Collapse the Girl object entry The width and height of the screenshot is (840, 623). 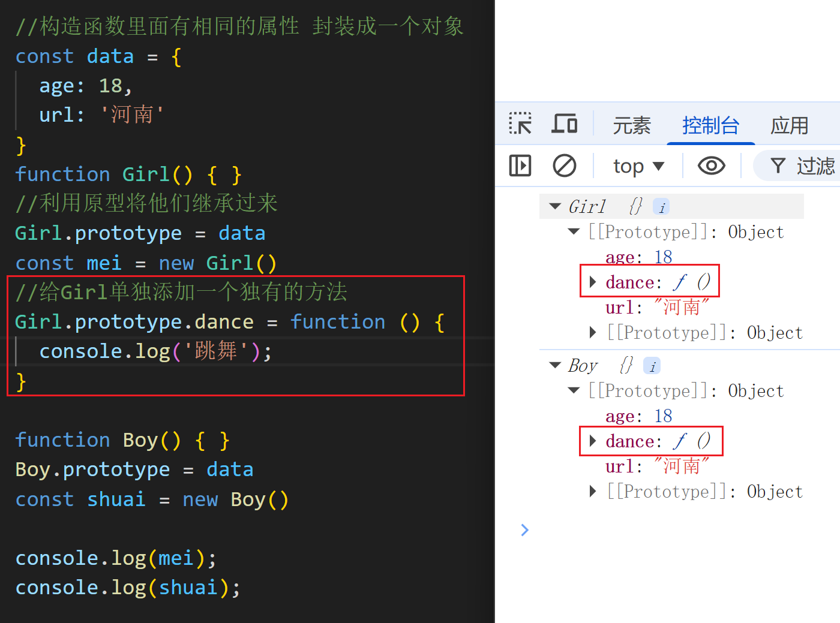[x=555, y=206]
